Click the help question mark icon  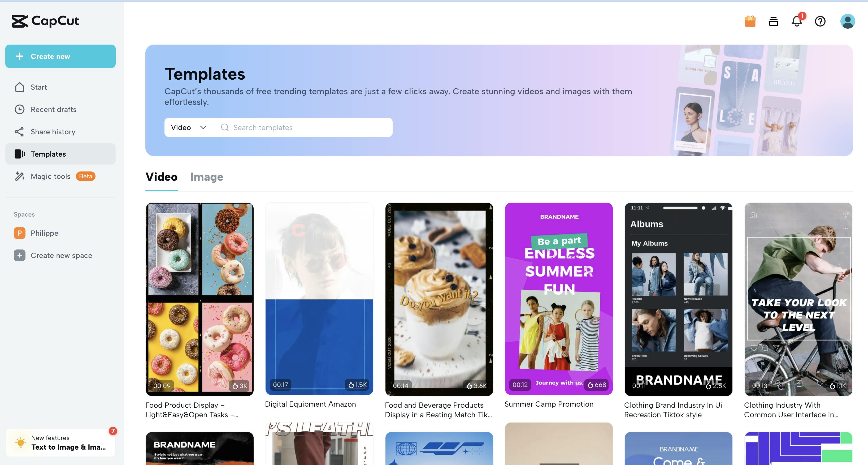pyautogui.click(x=820, y=21)
